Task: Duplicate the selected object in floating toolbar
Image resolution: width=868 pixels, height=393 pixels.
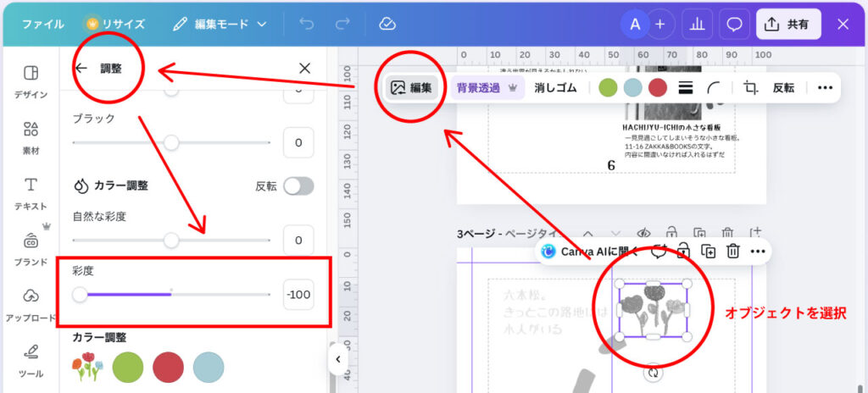Action: (x=709, y=251)
